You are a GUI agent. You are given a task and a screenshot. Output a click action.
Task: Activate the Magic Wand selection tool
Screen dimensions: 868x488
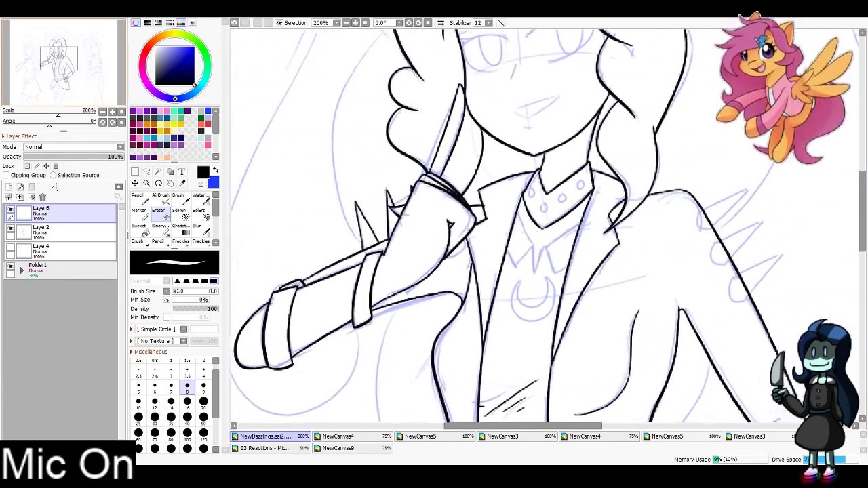tap(158, 172)
